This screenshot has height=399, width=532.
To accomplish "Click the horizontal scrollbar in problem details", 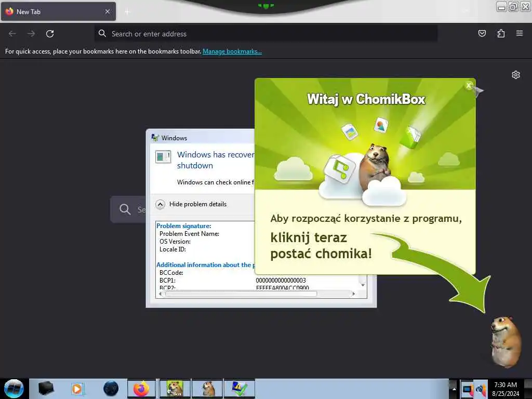I will [241, 294].
